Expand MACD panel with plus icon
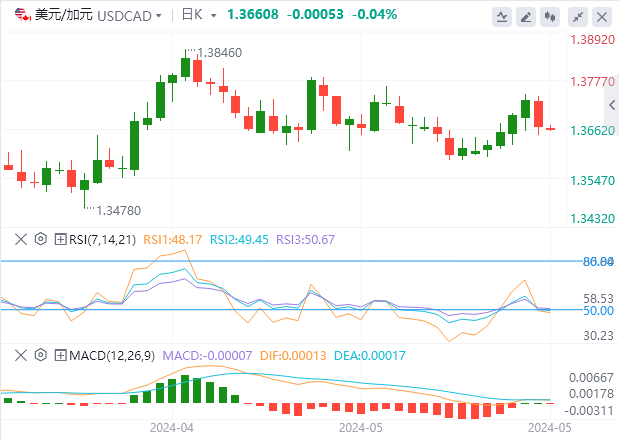619x441 pixels. click(60, 355)
